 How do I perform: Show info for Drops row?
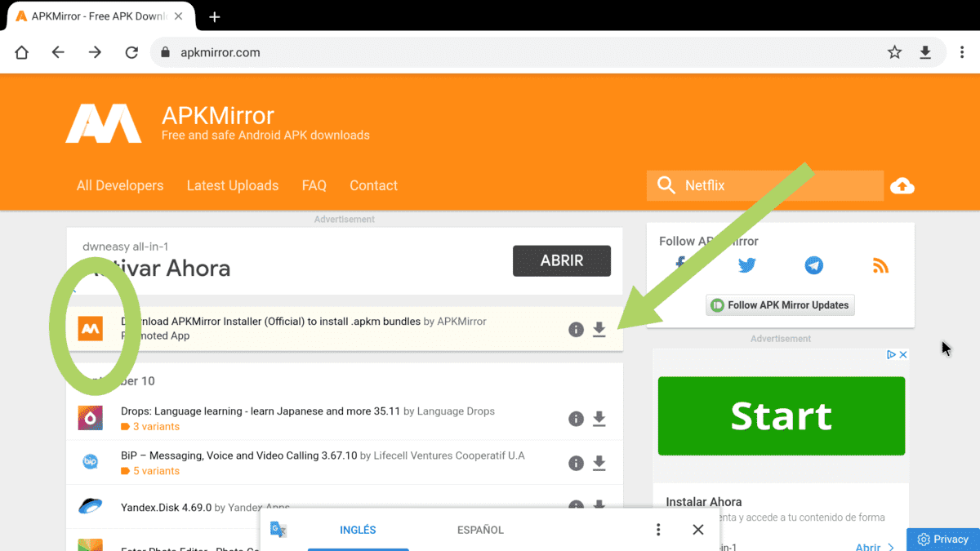tap(576, 419)
